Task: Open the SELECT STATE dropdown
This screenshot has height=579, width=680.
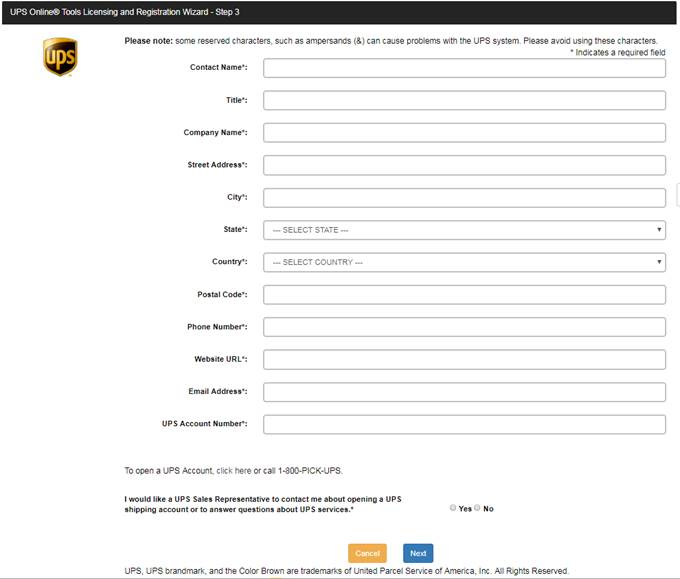Action: (464, 230)
